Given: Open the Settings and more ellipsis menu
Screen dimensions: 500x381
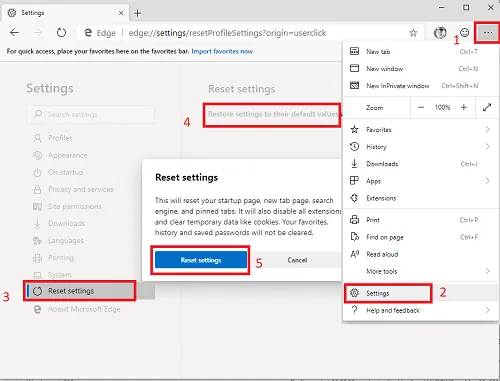Looking at the screenshot, I should pyautogui.click(x=488, y=33).
